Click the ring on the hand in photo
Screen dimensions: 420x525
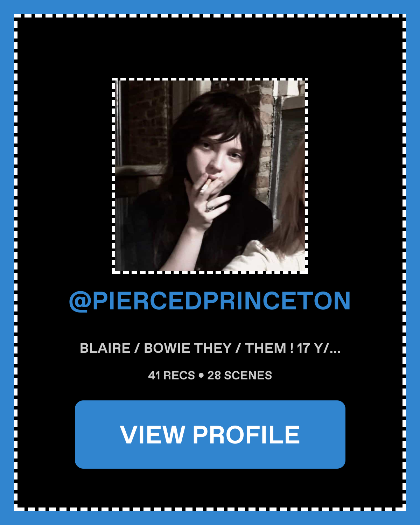(210, 208)
